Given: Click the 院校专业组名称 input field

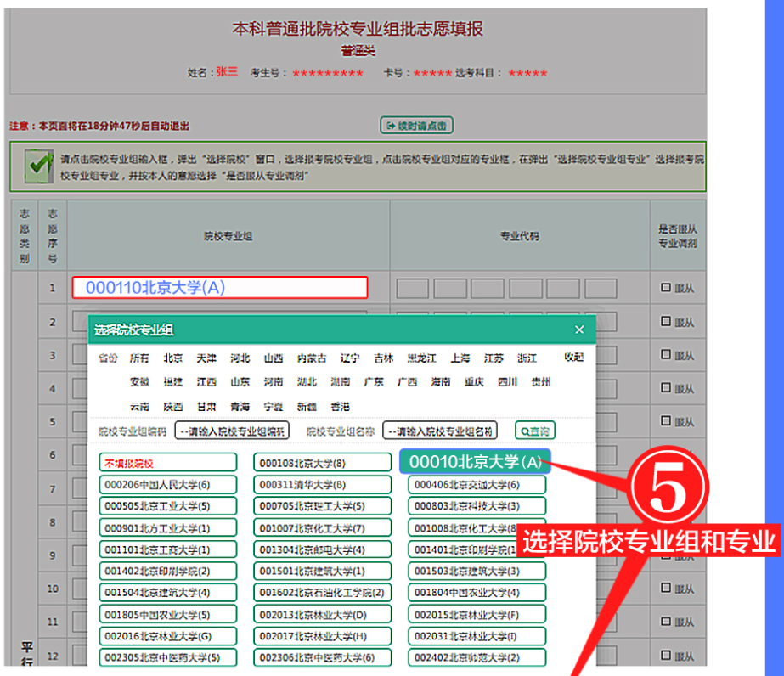Looking at the screenshot, I should [440, 431].
